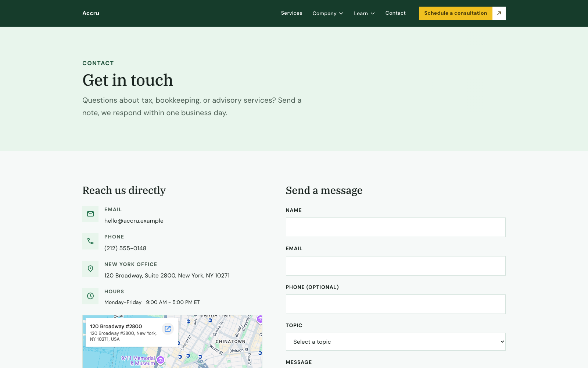Click the (212) 555-0148 phone number
This screenshot has height=368, width=588.
(x=125, y=248)
